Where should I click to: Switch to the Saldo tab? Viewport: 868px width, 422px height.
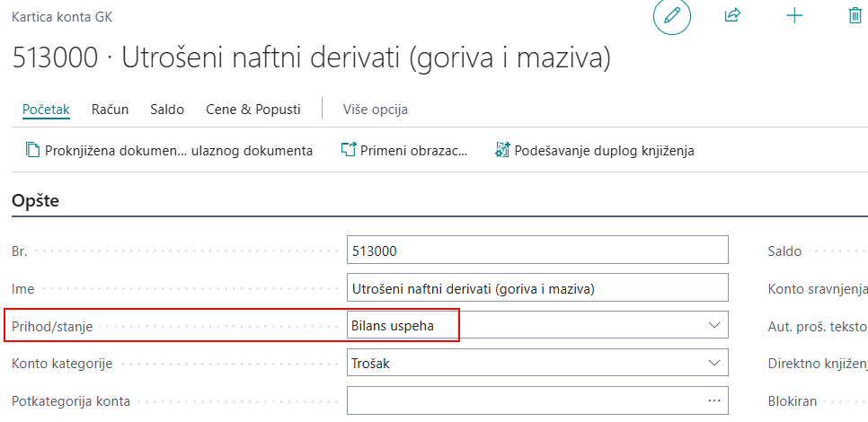point(167,110)
